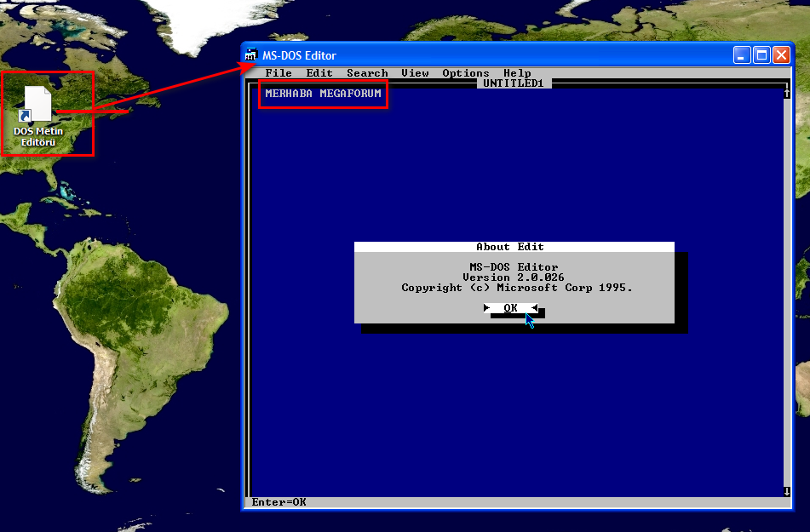Click the Version 2.0.026 text
This screenshot has width=810, height=532.
point(514,277)
